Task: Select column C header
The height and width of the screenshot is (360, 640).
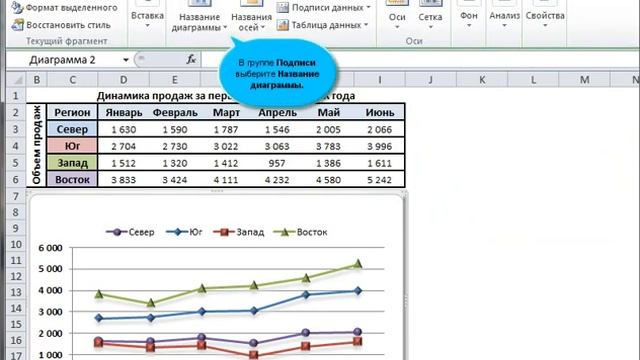Action: [x=72, y=80]
